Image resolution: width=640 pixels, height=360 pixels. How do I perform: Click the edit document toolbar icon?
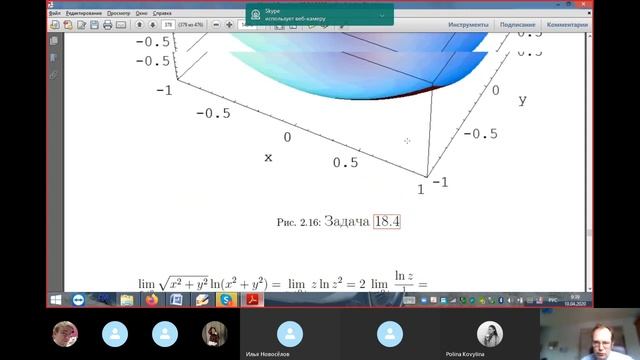click(81, 25)
